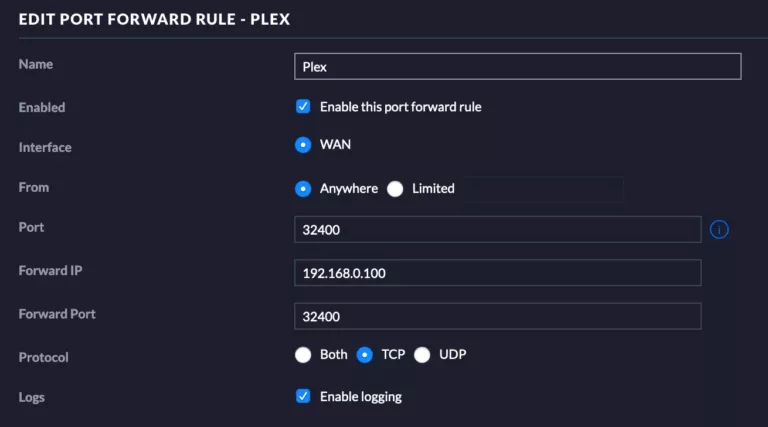Focus the Forward IP address field
This screenshot has width=768, height=427.
pyautogui.click(x=497, y=273)
